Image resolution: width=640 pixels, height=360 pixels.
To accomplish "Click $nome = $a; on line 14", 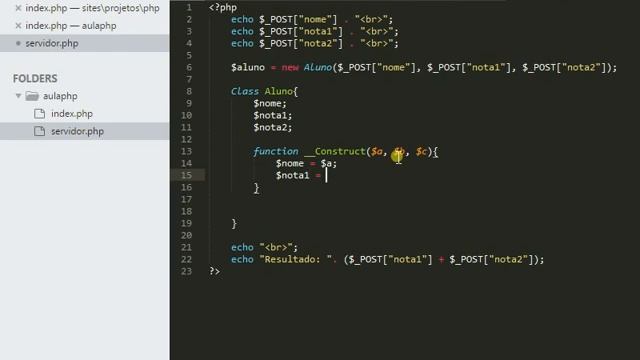I will click(x=306, y=164).
